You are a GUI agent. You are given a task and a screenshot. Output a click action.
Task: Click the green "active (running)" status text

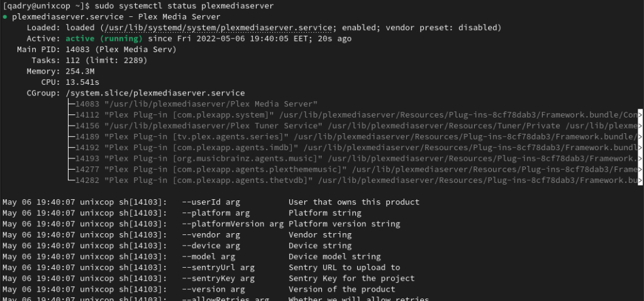click(104, 38)
